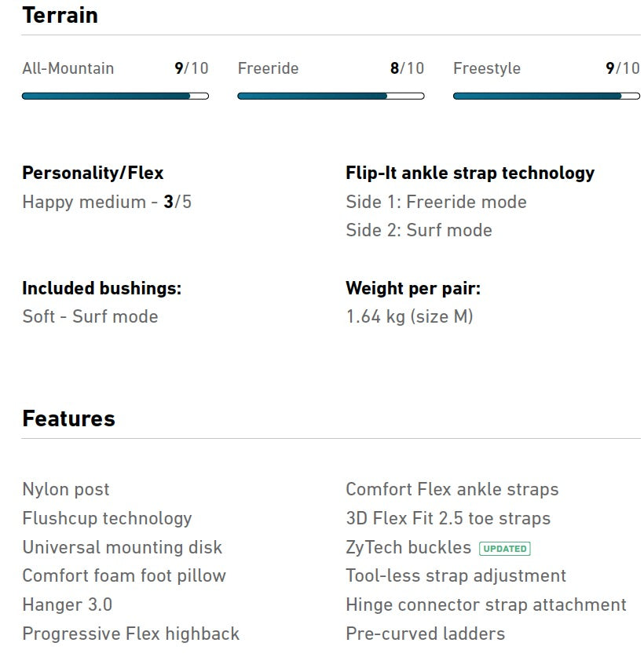The height and width of the screenshot is (661, 644).
Task: Click the Freeride rating bar
Action: (x=331, y=96)
